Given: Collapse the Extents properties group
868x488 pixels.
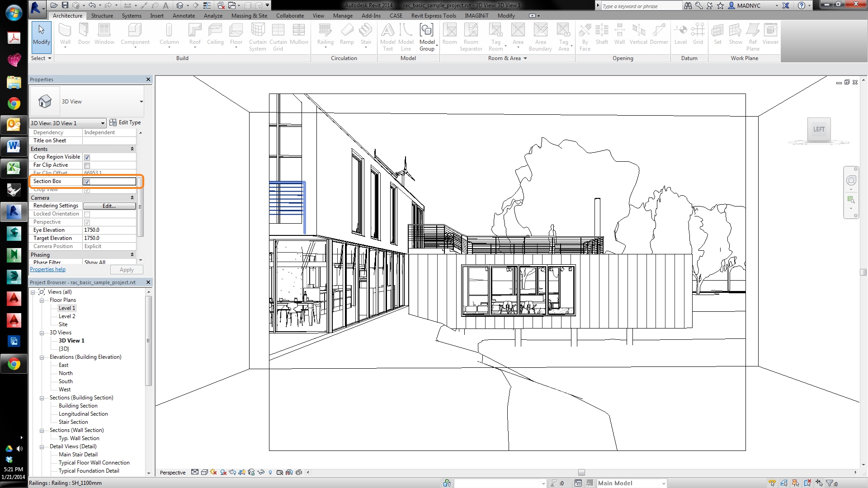Looking at the screenshot, I should tap(132, 149).
